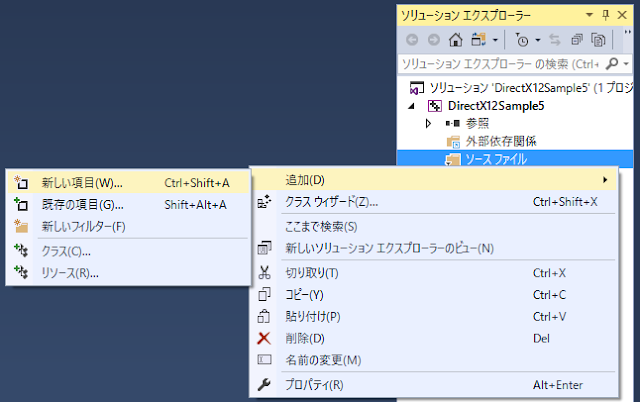The width and height of the screenshot is (640, 402).
Task: Click the sync with active document icon
Action: (555, 40)
